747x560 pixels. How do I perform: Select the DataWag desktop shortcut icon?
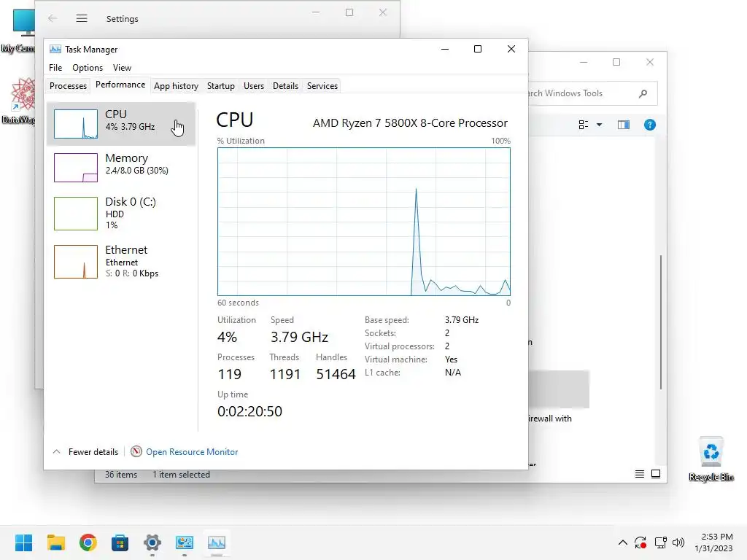click(21, 101)
